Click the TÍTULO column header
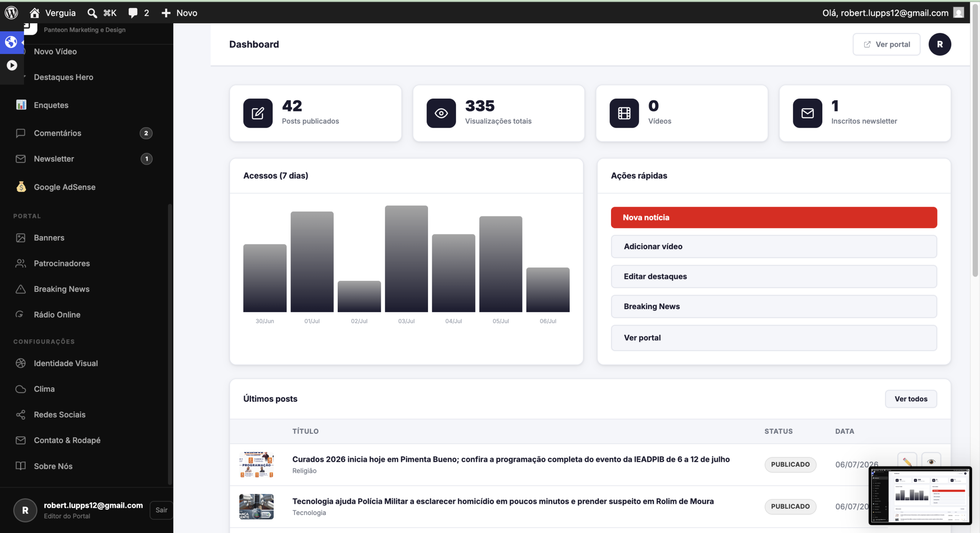980x533 pixels. tap(305, 431)
